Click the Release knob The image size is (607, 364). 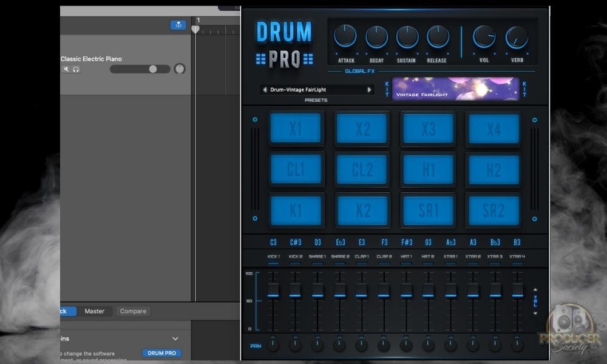coord(438,37)
